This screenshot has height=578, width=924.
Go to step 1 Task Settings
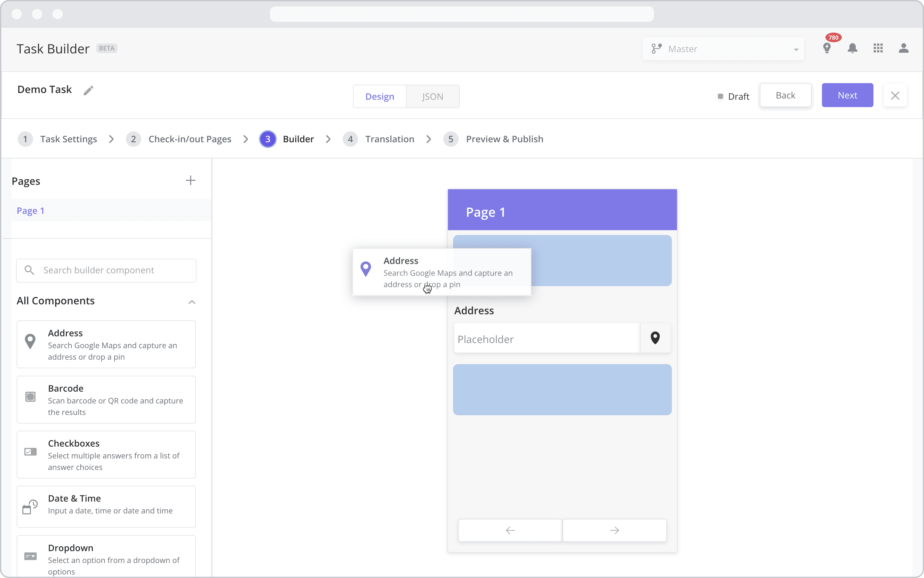[57, 139]
